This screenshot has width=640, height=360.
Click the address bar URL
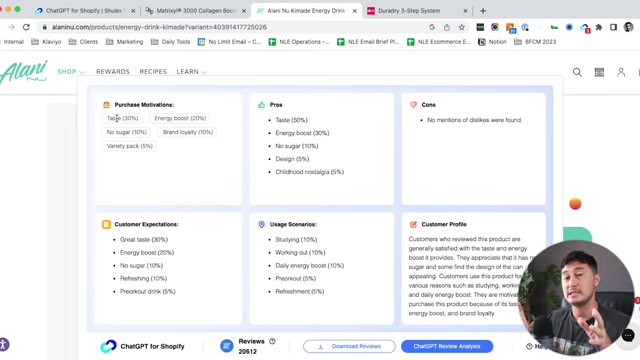(x=159, y=27)
